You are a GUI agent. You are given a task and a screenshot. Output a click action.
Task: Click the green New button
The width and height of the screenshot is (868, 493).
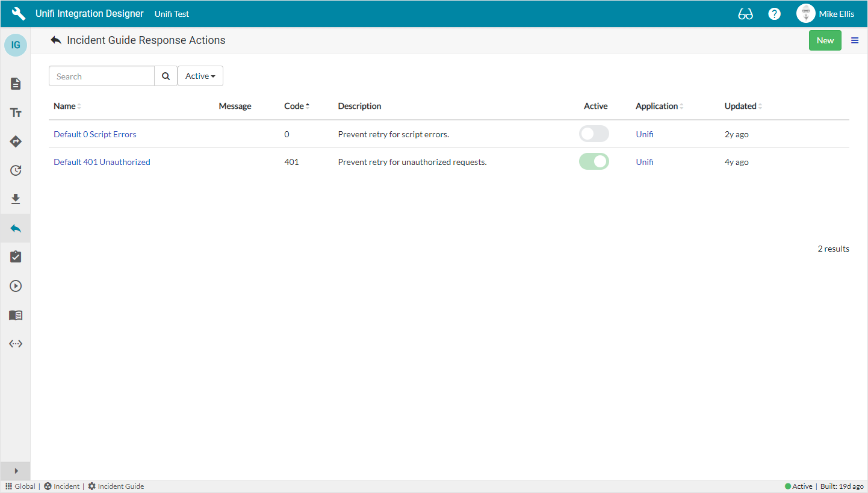[x=825, y=40]
